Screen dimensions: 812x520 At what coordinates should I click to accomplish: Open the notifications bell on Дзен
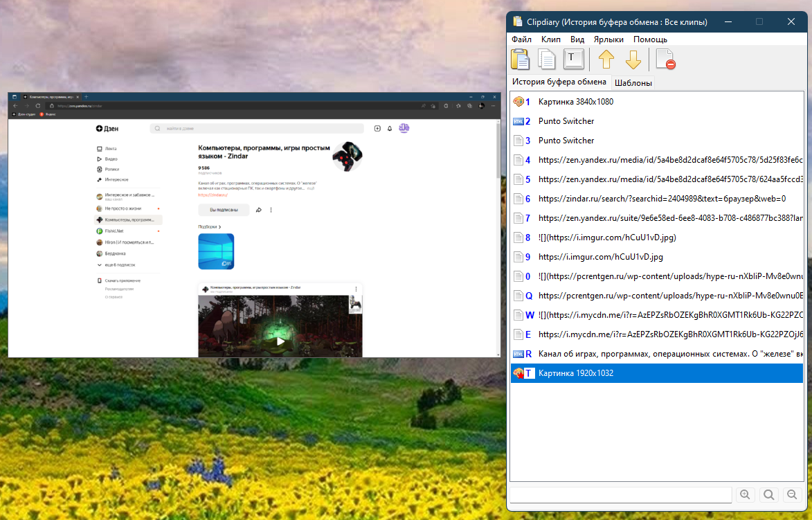click(x=390, y=129)
